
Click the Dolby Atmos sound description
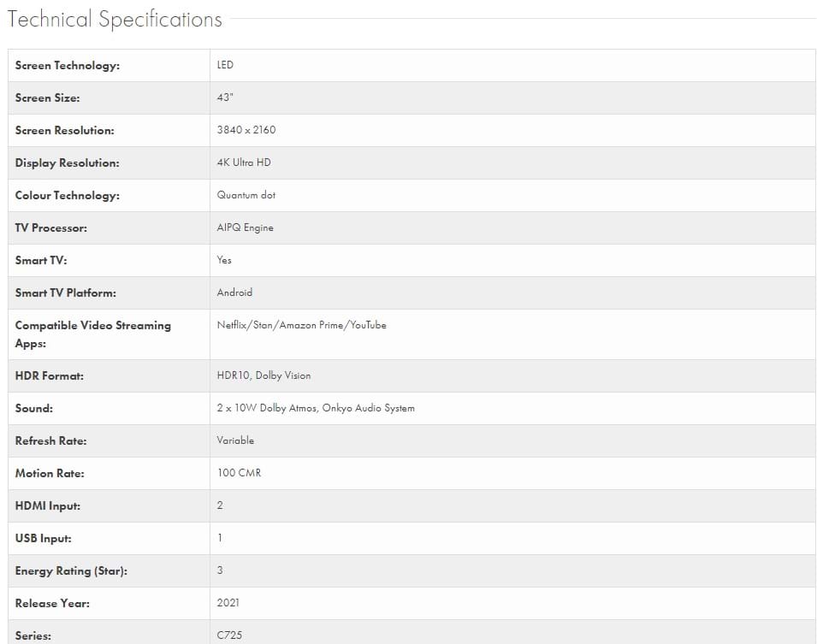pos(316,408)
